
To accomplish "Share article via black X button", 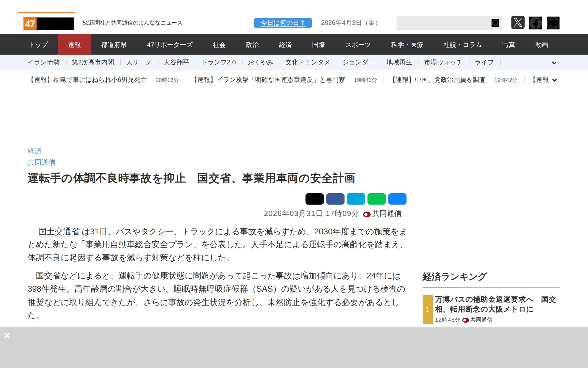I will (314, 199).
